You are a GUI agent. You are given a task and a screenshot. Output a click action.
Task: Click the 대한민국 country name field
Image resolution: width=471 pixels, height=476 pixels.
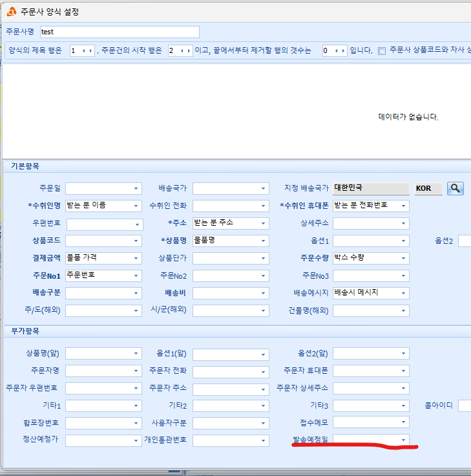pos(371,188)
